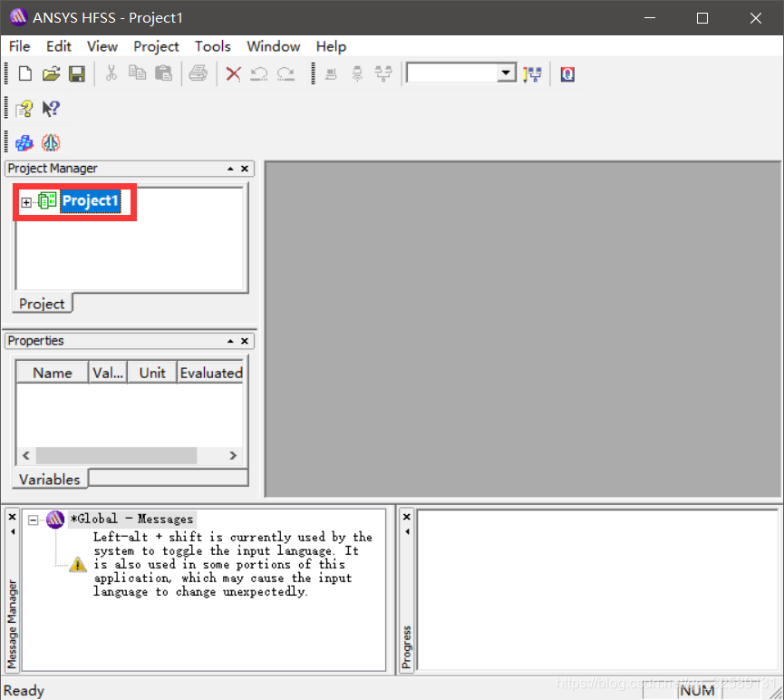784x700 pixels.
Task: Click the Properties horizontal scrollbar thumb
Action: [117, 455]
